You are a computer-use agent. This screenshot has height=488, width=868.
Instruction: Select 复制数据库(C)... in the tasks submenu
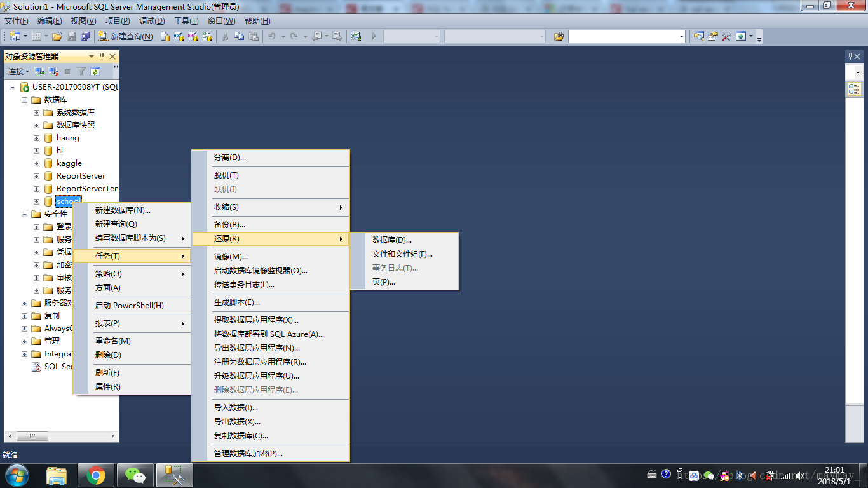click(x=271, y=436)
